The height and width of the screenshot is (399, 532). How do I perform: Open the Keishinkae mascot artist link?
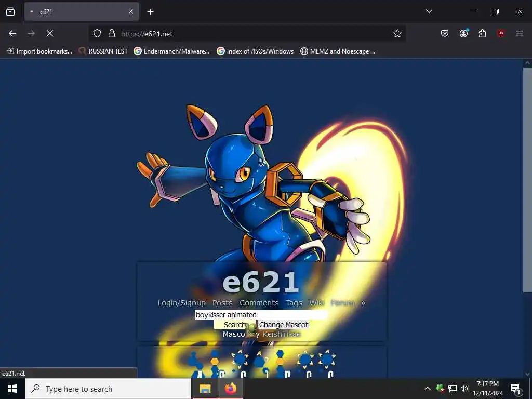(282, 334)
